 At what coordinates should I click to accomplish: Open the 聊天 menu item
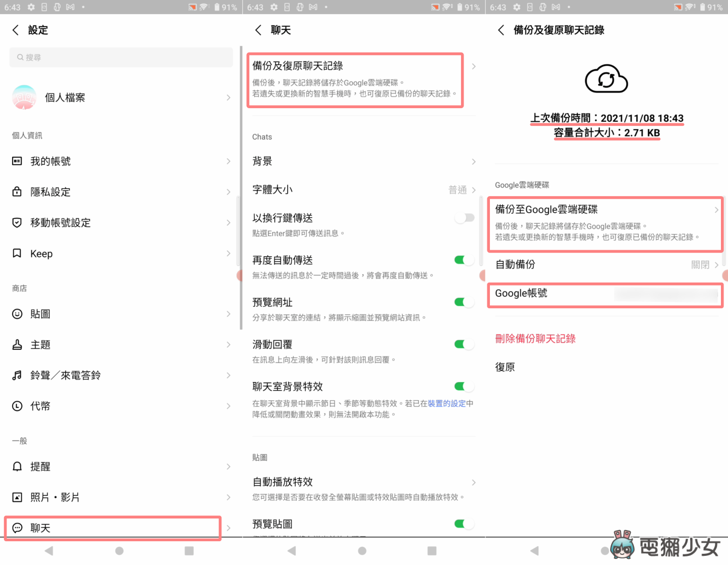(112, 528)
